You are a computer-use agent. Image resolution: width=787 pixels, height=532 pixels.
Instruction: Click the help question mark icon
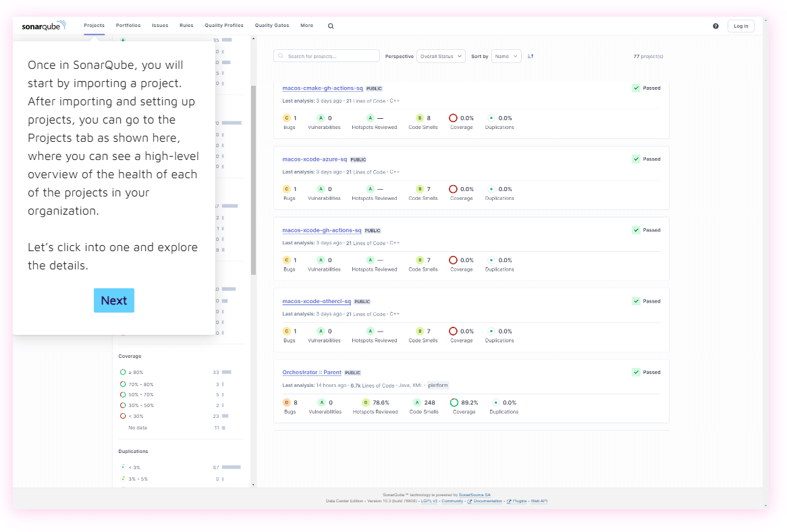[717, 25]
